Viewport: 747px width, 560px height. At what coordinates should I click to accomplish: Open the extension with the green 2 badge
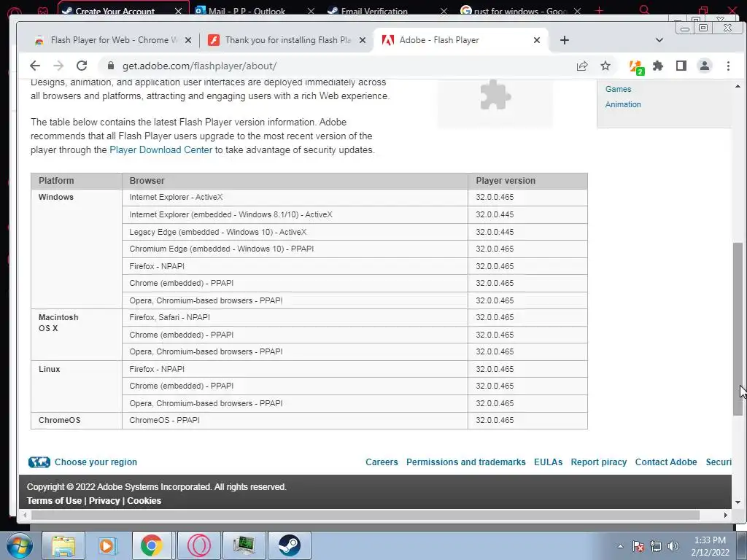point(636,66)
